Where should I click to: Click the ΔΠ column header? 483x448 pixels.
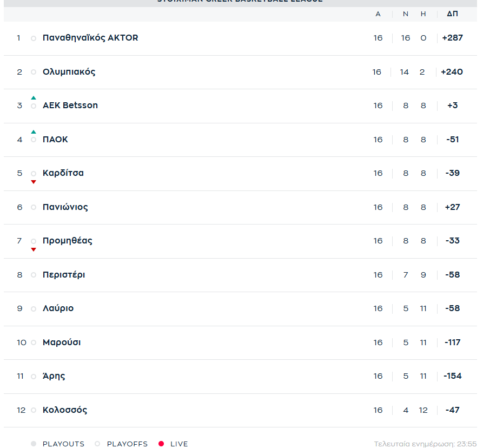452,14
